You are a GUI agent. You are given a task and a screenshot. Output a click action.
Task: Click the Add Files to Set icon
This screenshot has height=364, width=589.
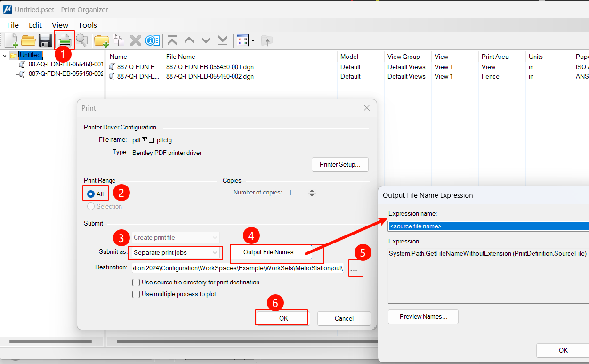(x=118, y=40)
